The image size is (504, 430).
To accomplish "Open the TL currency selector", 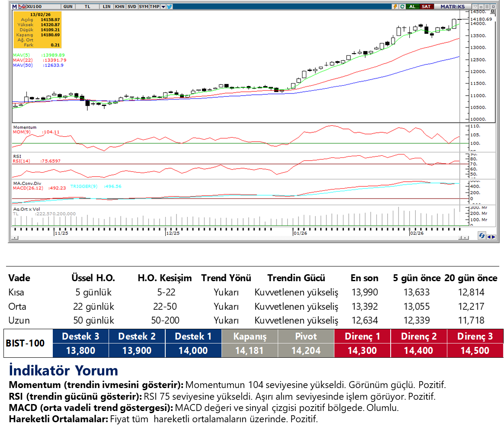I will click(x=87, y=6).
